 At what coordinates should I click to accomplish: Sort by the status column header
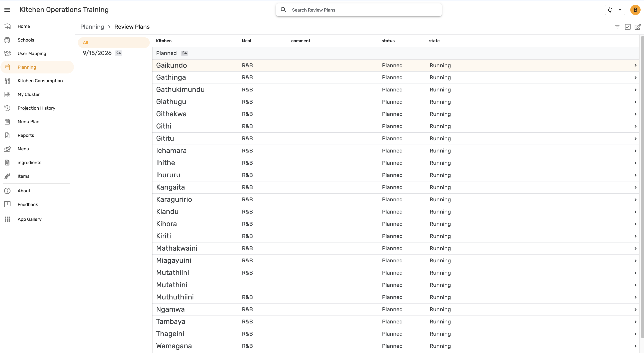click(388, 41)
